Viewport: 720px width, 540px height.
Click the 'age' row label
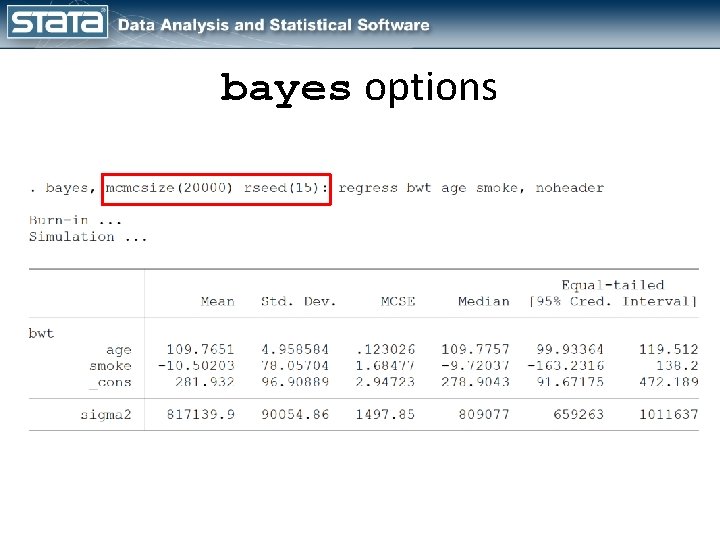(x=119, y=350)
